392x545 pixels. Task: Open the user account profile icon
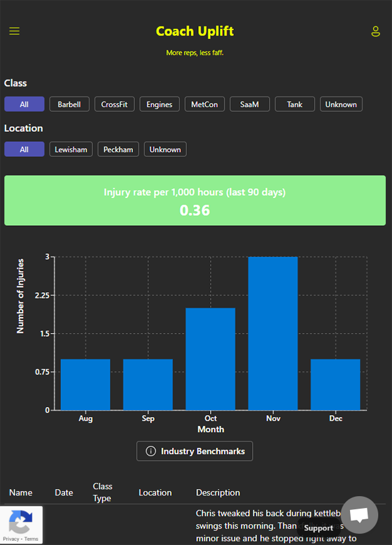(x=376, y=31)
